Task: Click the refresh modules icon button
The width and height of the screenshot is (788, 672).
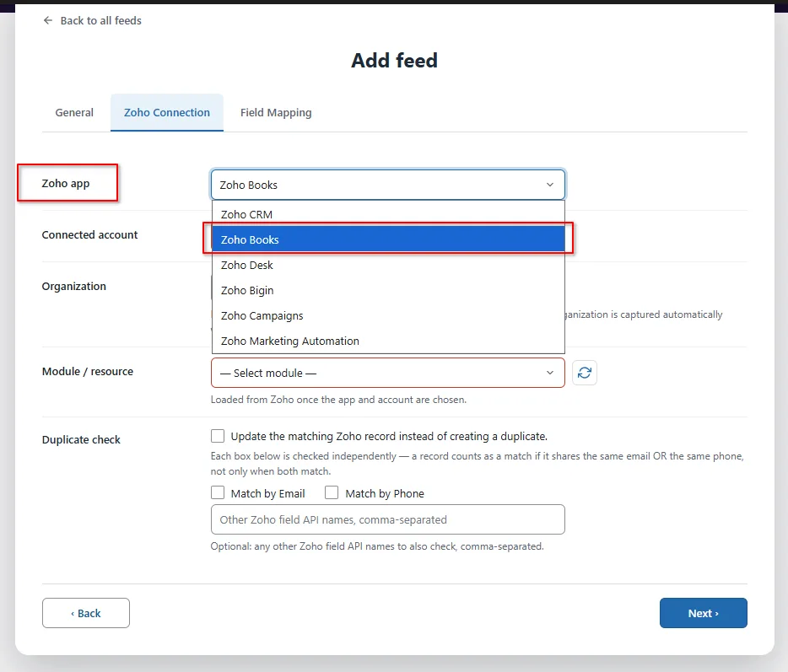Action: pos(585,373)
